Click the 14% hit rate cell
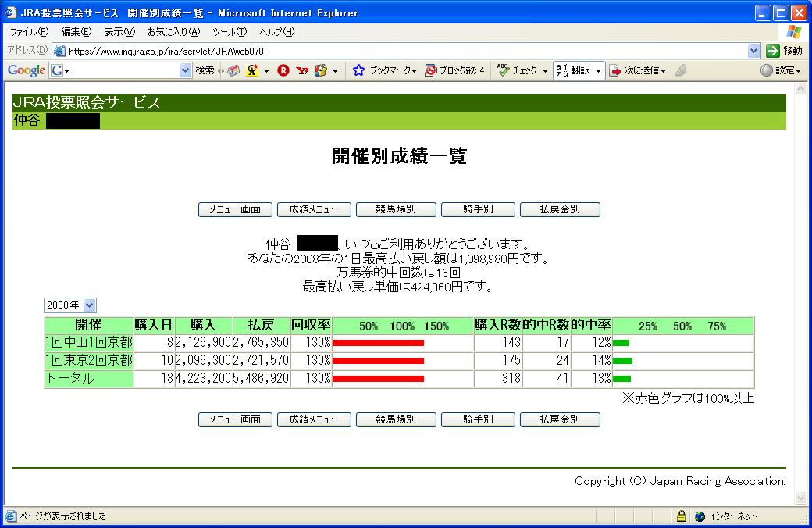The height and width of the screenshot is (528, 812). pos(591,361)
